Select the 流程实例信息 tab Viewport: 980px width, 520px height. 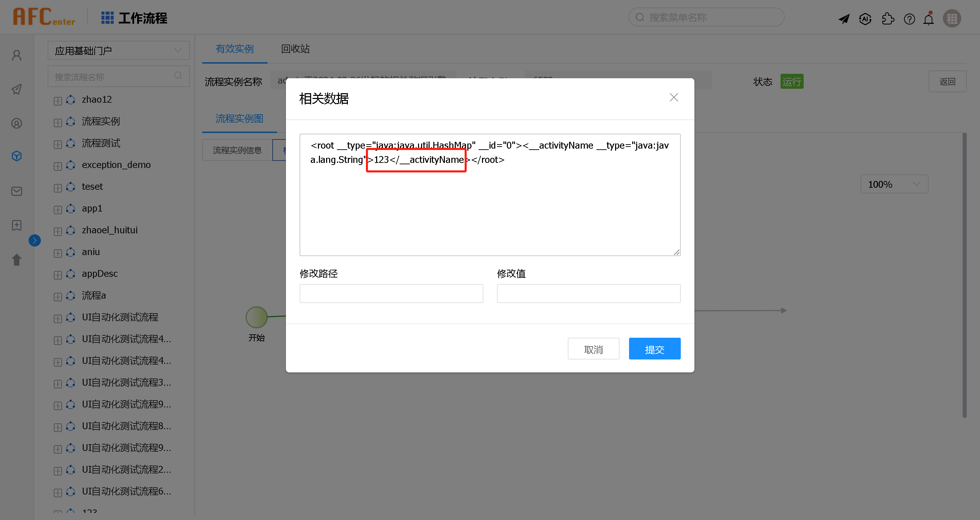[x=237, y=150]
